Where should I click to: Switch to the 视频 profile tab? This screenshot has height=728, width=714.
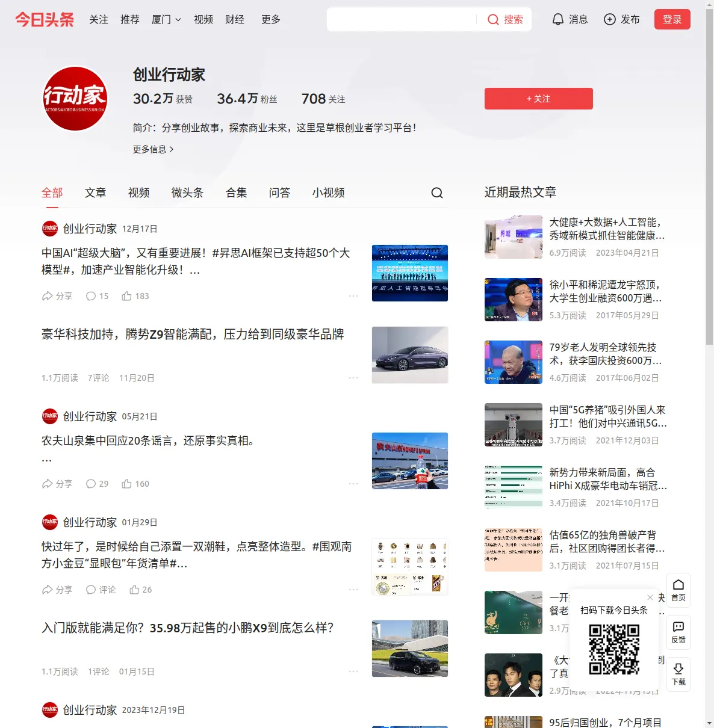click(139, 193)
